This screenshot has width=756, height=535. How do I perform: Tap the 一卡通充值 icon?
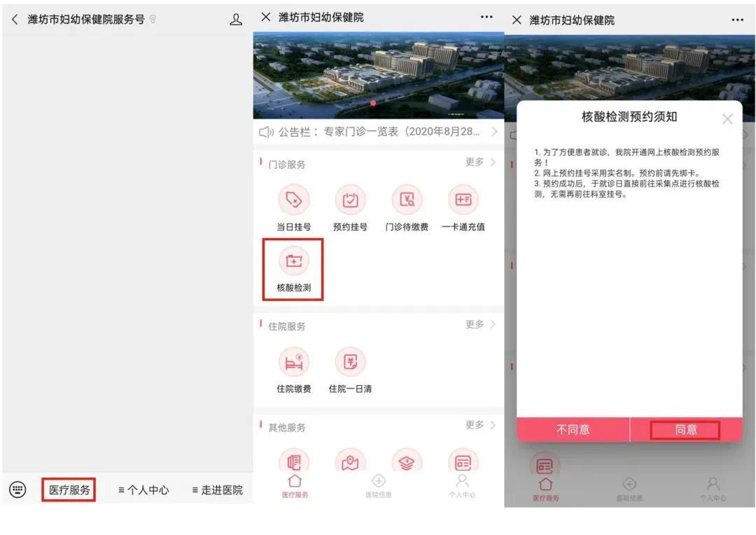(463, 200)
